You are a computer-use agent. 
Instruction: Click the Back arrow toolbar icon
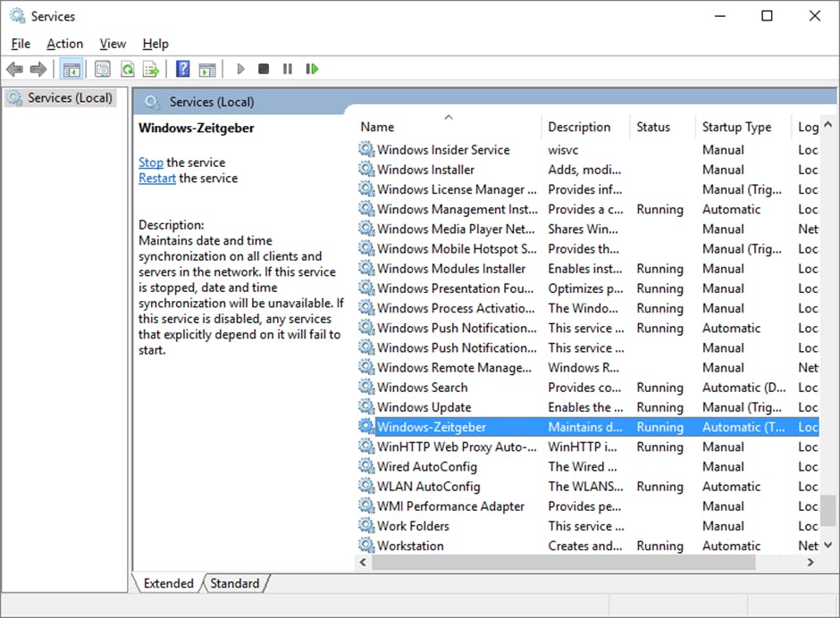click(14, 69)
